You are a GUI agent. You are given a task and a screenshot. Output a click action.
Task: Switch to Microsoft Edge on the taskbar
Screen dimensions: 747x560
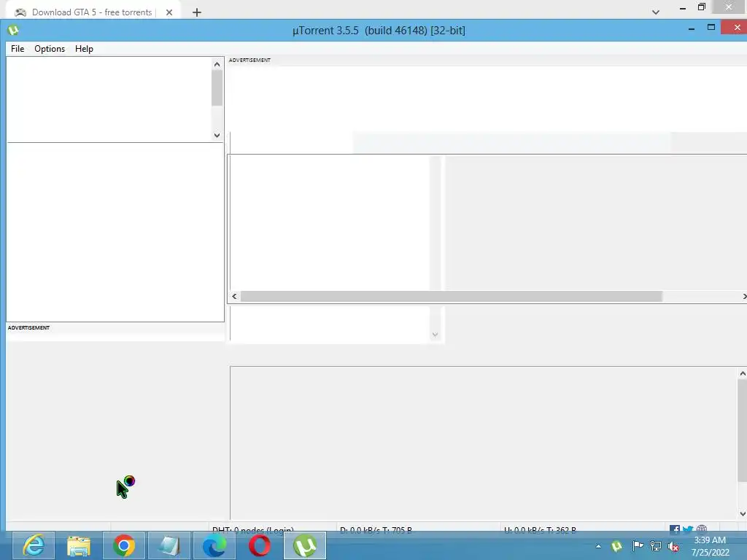tap(214, 545)
